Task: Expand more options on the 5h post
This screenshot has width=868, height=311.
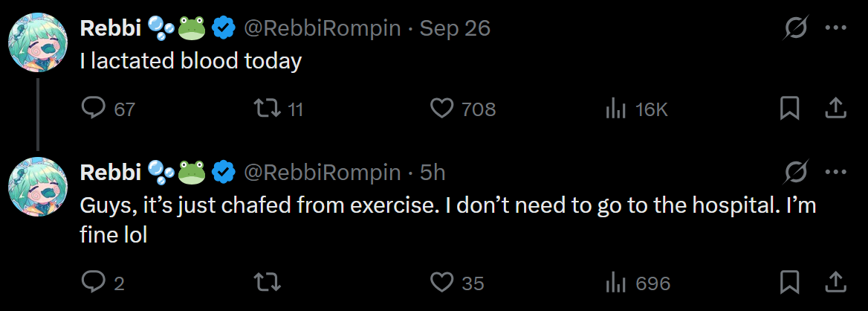Action: tap(836, 173)
